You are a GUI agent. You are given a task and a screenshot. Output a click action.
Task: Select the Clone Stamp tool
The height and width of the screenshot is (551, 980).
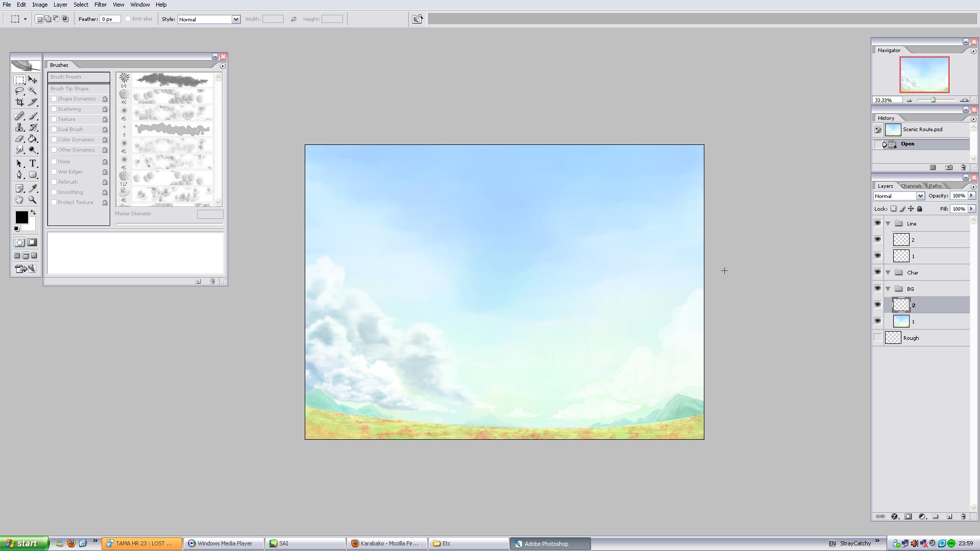click(19, 128)
